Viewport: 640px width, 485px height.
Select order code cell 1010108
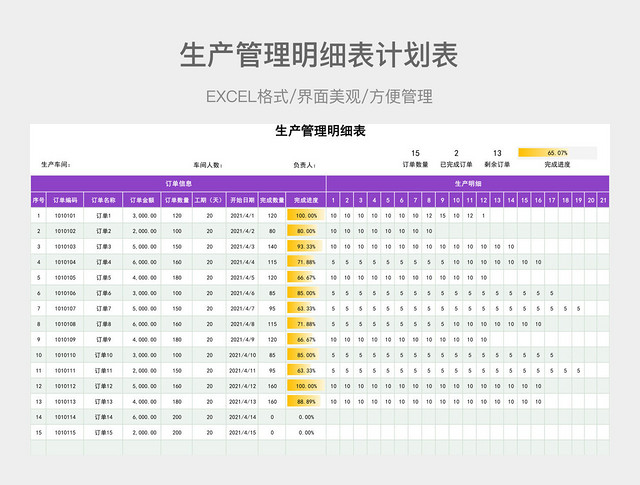pos(65,324)
